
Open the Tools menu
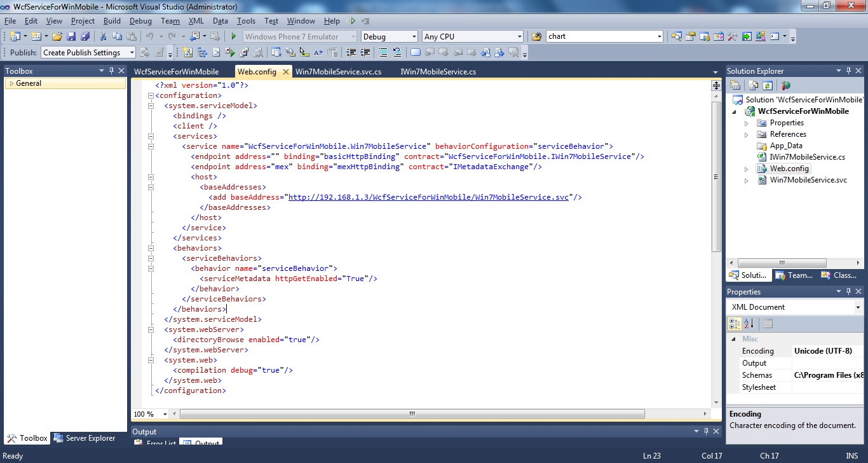click(x=246, y=21)
